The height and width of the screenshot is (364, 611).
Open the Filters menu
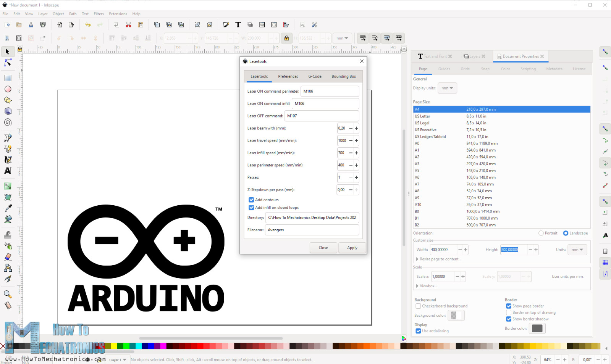click(99, 14)
